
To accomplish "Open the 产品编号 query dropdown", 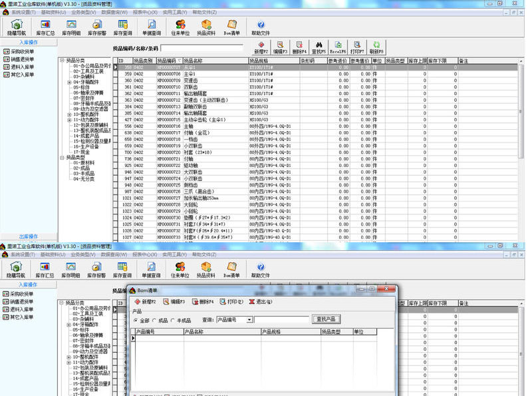I will click(x=249, y=320).
